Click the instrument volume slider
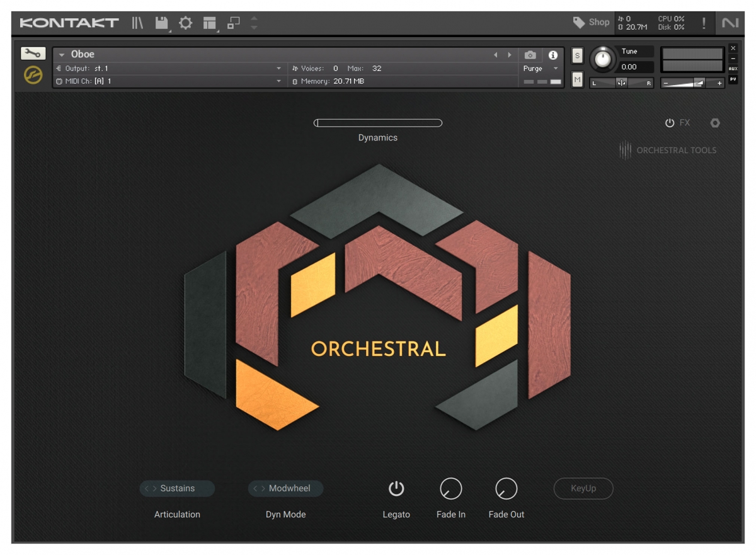Viewport: 756px width, 555px height. (692, 83)
